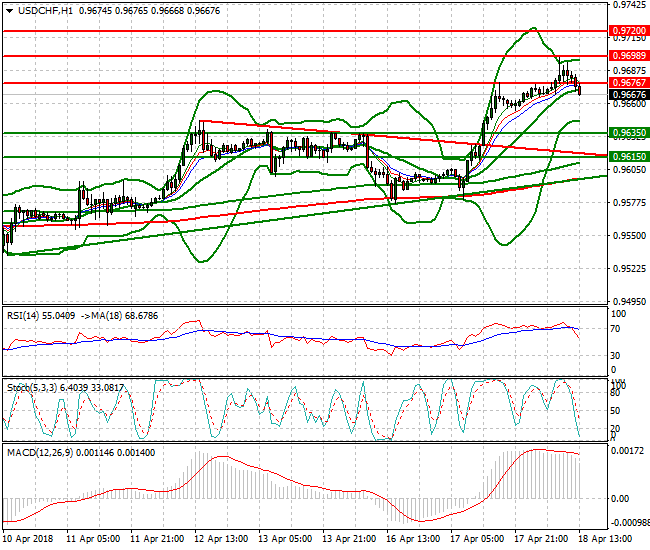
Task: Click the triangle arrow beside USDCHF,H1
Action: pos(10,11)
